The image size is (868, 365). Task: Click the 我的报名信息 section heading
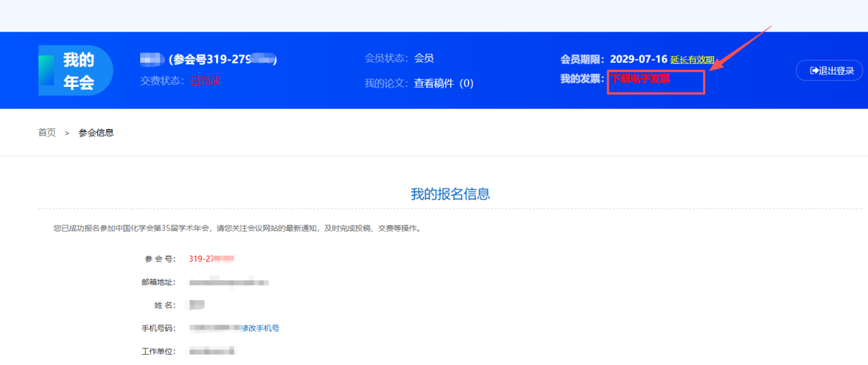coord(450,194)
